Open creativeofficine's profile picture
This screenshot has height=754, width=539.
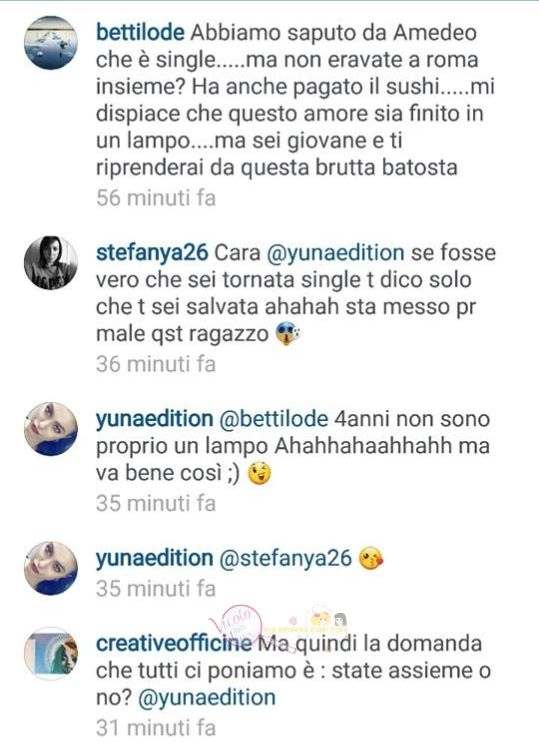click(51, 653)
